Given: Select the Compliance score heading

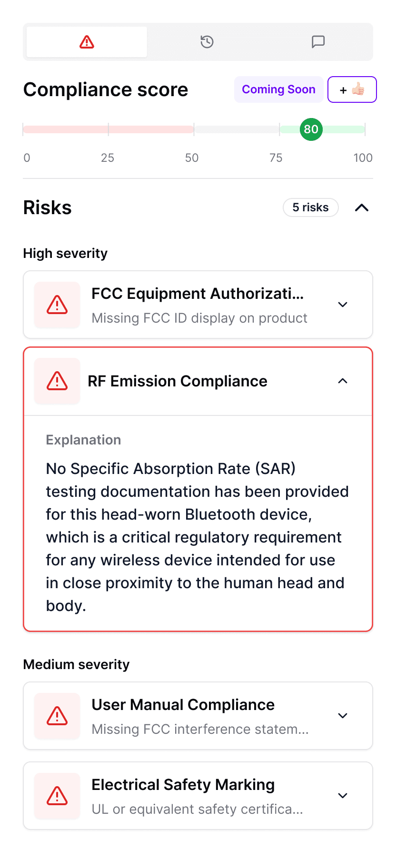Looking at the screenshot, I should [106, 89].
